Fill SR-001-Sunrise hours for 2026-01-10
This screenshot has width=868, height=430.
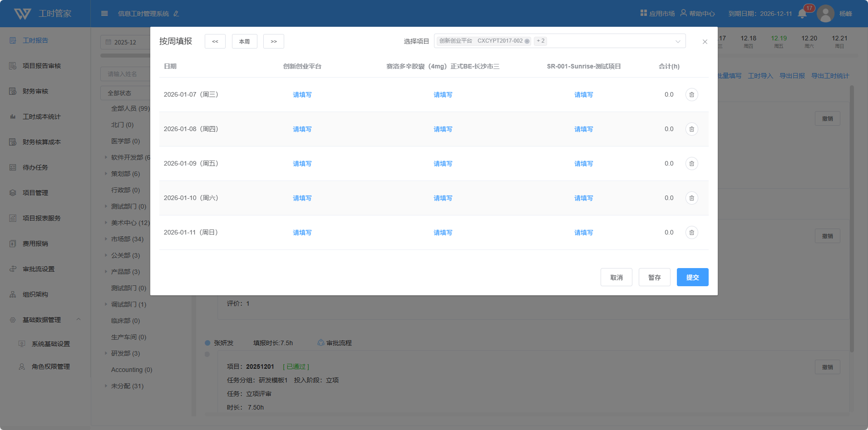click(583, 198)
